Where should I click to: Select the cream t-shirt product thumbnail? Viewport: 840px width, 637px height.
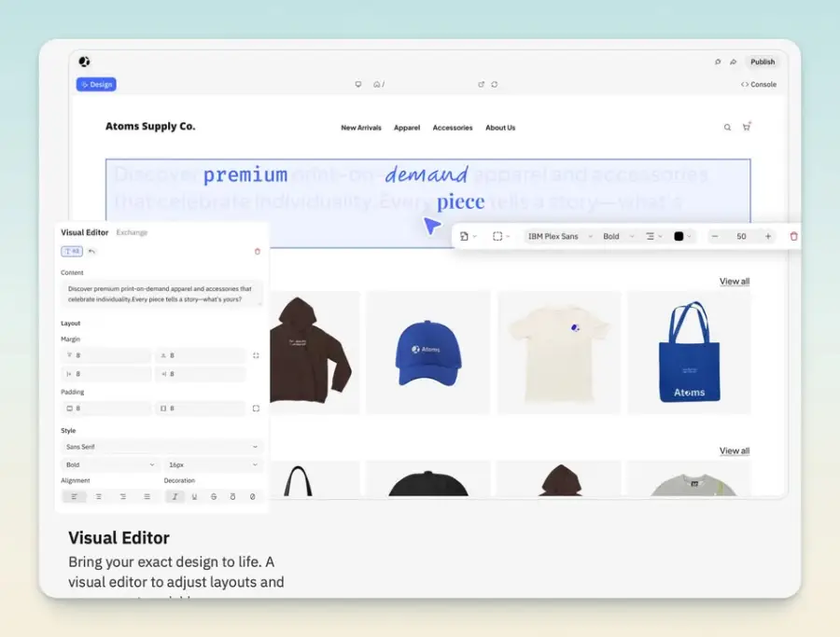(559, 353)
